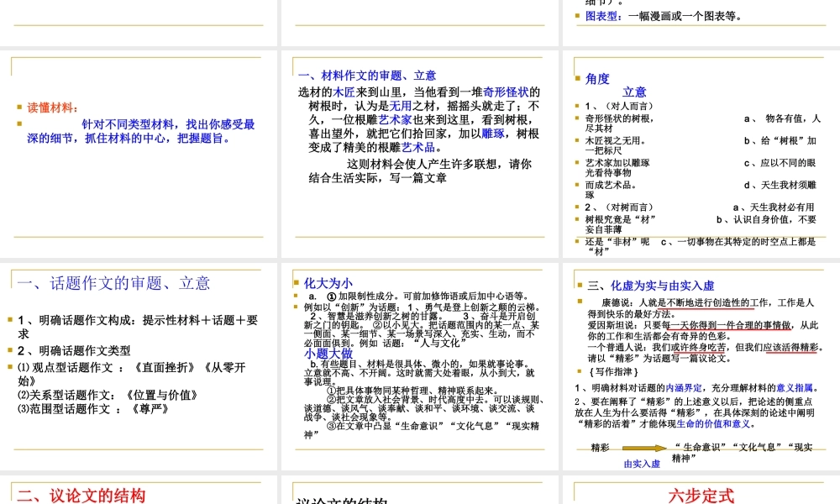Screen dimensions: 840x504
Task: Click the line "⑶范围型话题作文：《尊严》"
Action: (94, 409)
